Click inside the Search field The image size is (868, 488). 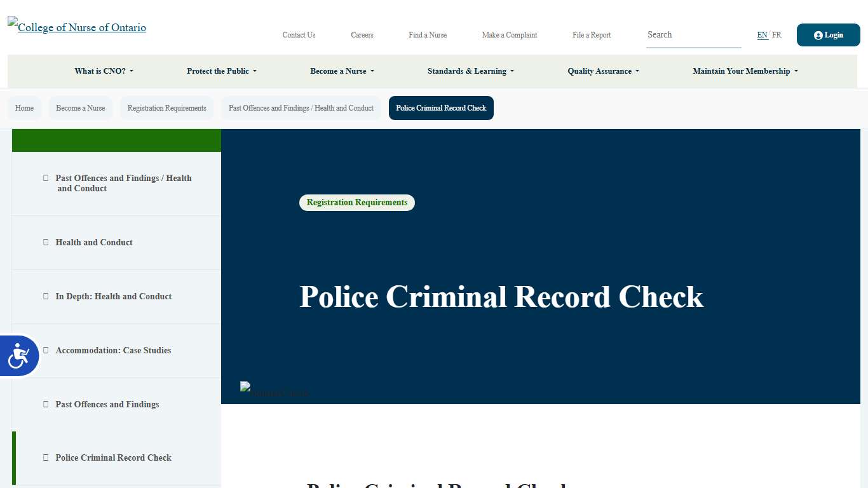coord(693,35)
